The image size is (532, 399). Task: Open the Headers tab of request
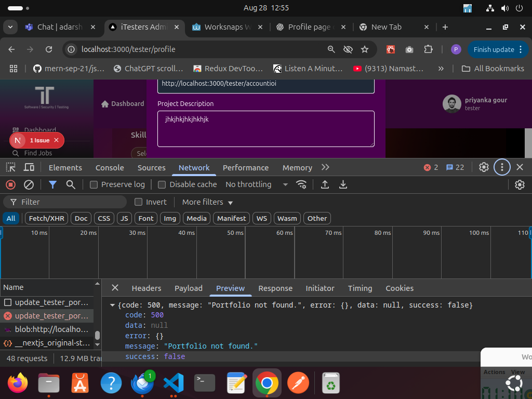[x=146, y=288]
